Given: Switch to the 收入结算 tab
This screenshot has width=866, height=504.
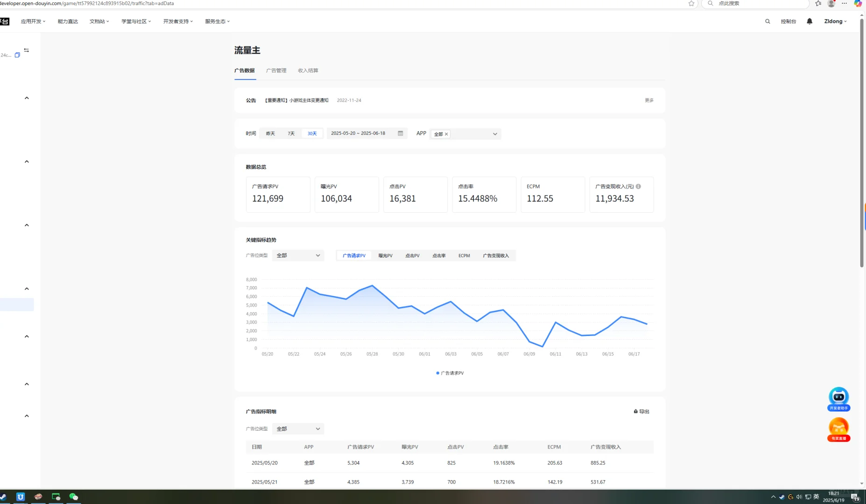Looking at the screenshot, I should [x=308, y=70].
